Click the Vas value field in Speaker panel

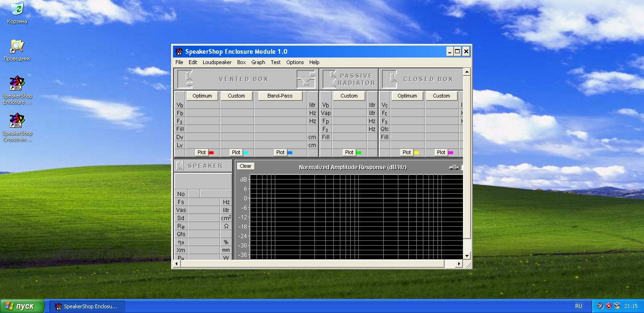tap(204, 210)
